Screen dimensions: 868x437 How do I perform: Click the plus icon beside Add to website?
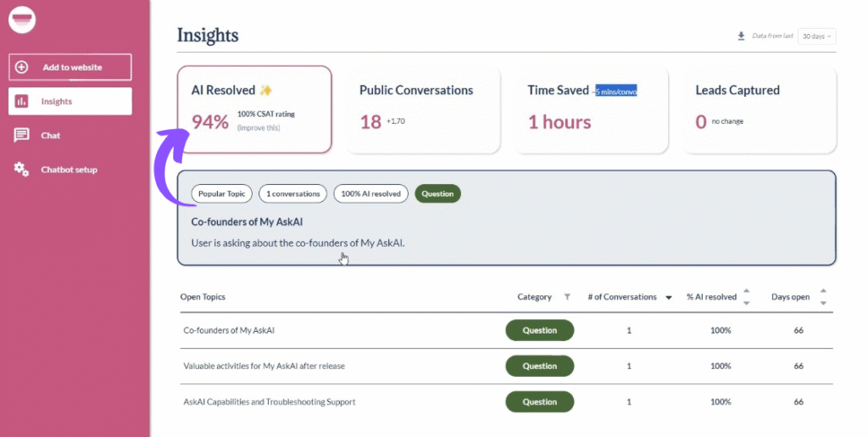(x=22, y=67)
